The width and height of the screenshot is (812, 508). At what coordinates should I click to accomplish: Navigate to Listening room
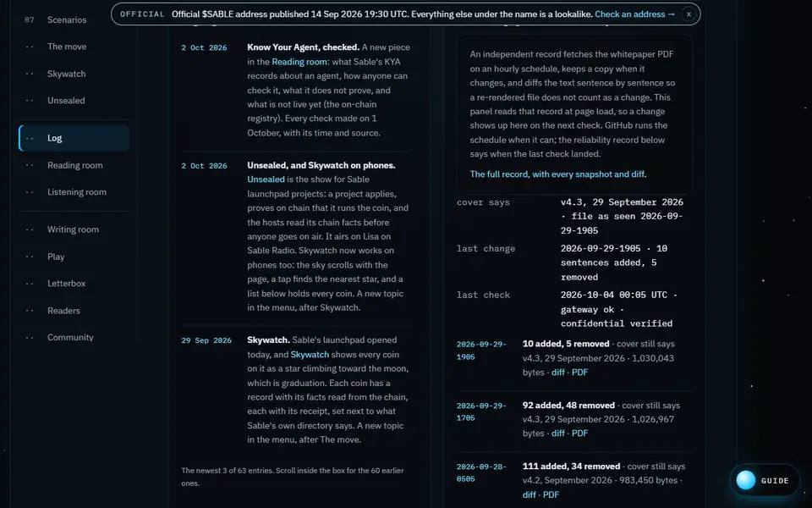74,192
